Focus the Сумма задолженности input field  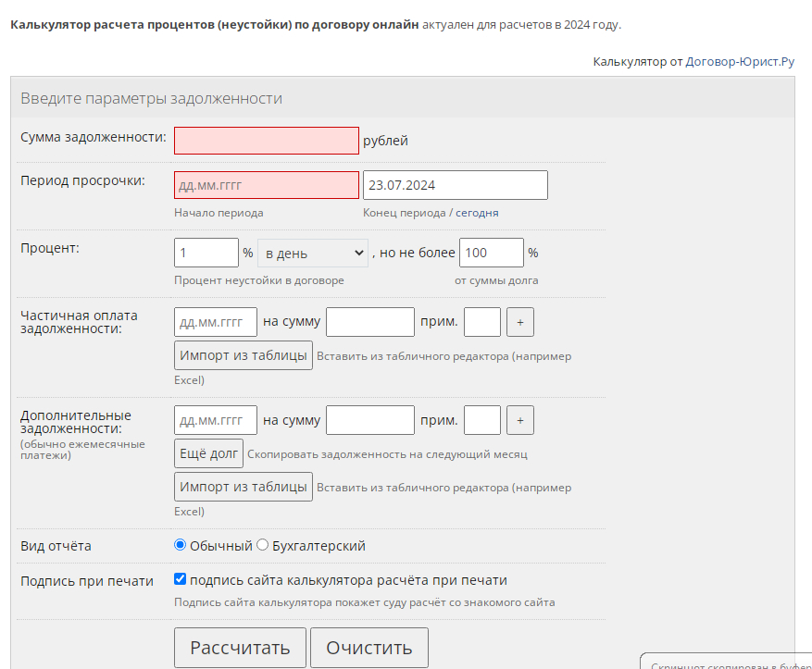(x=267, y=141)
